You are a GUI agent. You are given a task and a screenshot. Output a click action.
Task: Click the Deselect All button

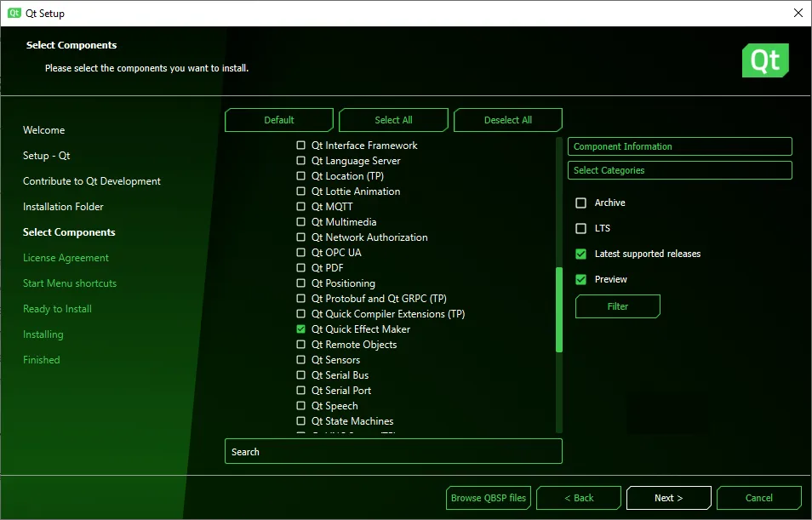point(508,120)
